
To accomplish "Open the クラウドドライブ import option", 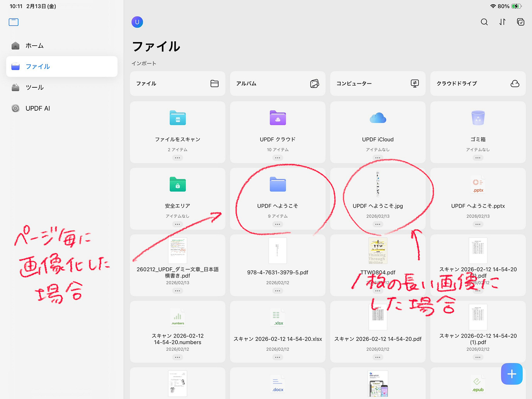I will 478,83.
